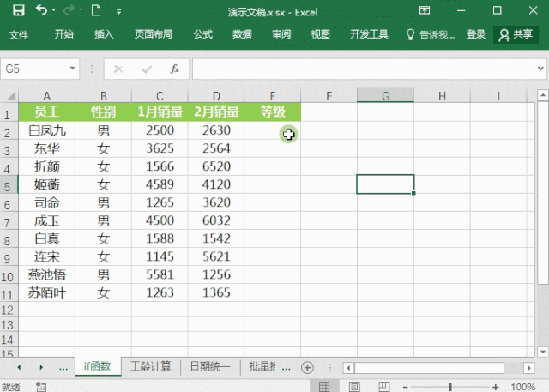
Task: Select the if函数 sheet tab
Action: [x=98, y=366]
